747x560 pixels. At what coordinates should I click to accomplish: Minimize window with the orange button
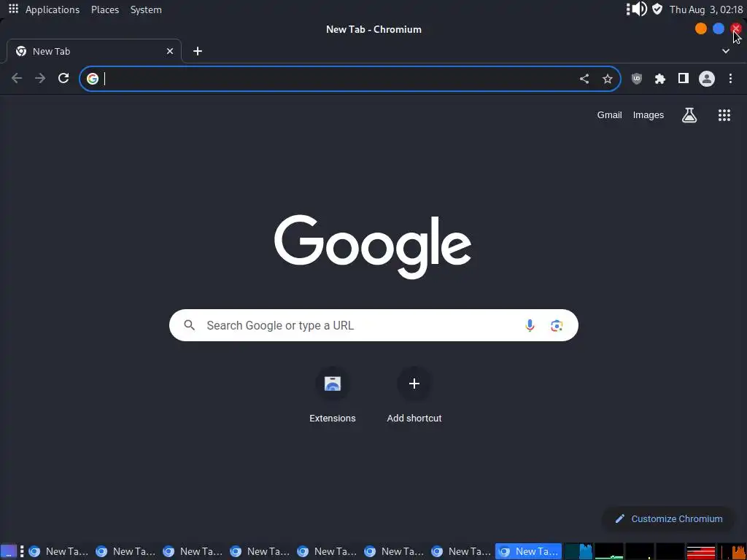tap(701, 28)
